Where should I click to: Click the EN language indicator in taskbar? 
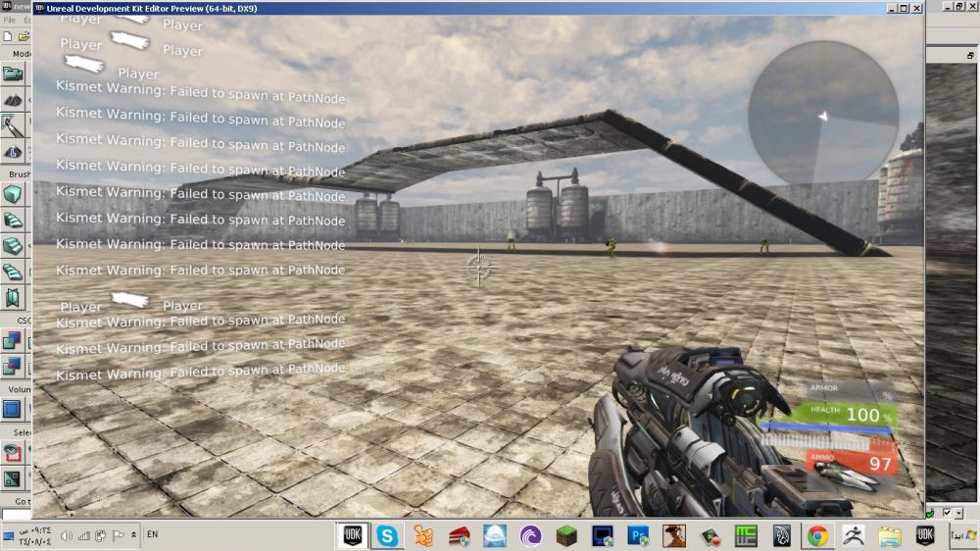pos(152,534)
